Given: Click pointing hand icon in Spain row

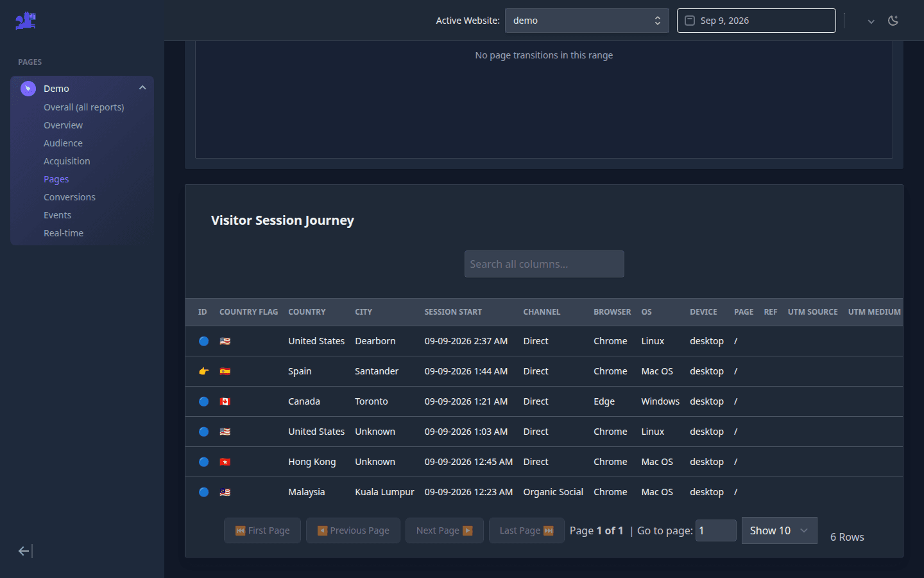Looking at the screenshot, I should click(x=203, y=371).
